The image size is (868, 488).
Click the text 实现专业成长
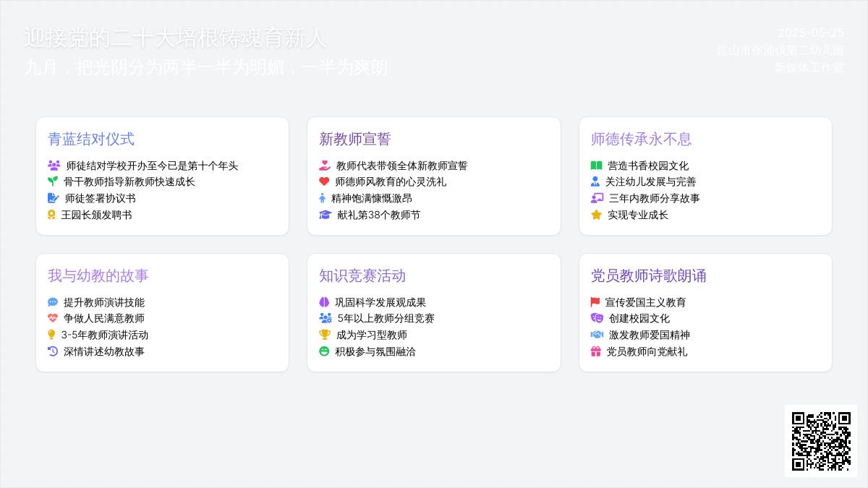638,215
